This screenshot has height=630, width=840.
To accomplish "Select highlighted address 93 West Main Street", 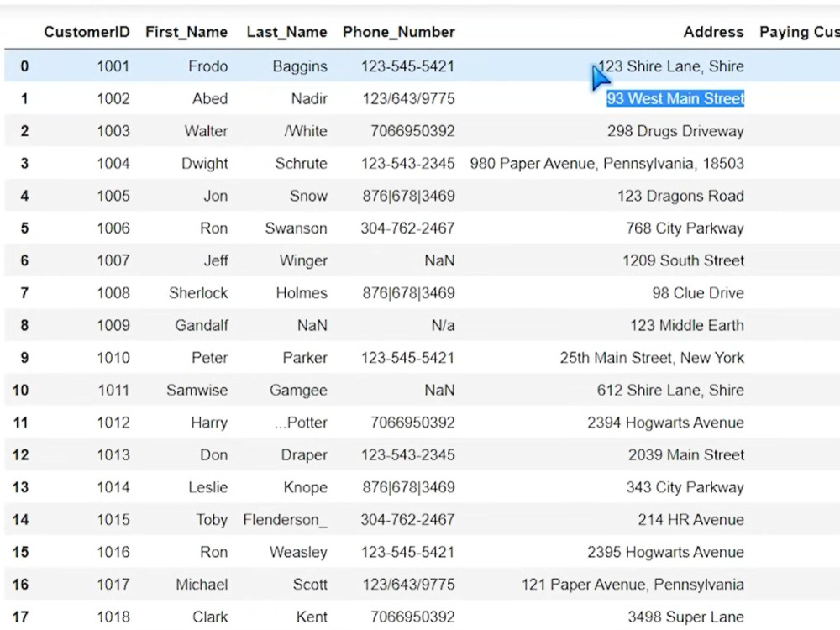I will click(x=675, y=98).
